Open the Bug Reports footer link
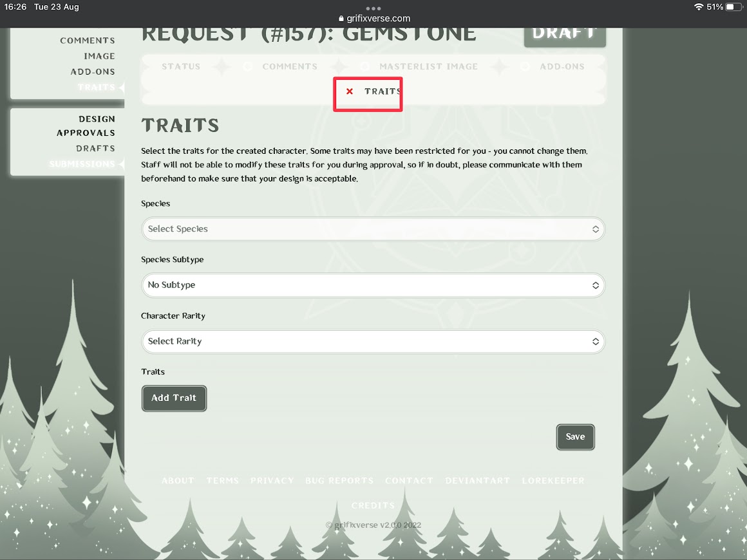The width and height of the screenshot is (747, 560). click(339, 481)
